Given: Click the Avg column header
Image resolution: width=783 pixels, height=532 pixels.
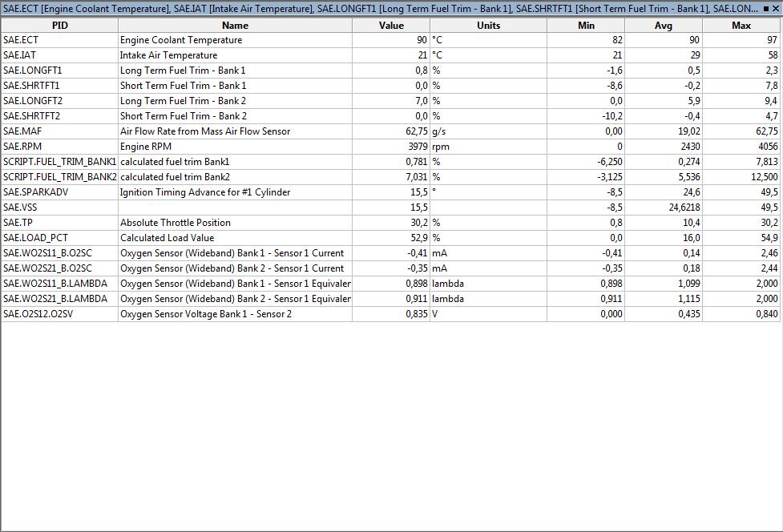Looking at the screenshot, I should [x=664, y=26].
